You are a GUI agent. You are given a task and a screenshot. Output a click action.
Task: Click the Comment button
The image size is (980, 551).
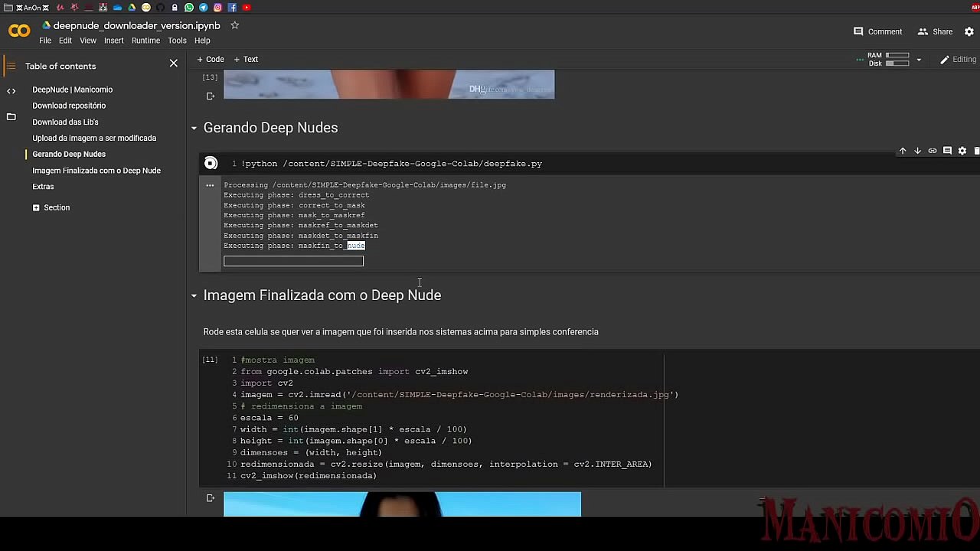coord(877,31)
